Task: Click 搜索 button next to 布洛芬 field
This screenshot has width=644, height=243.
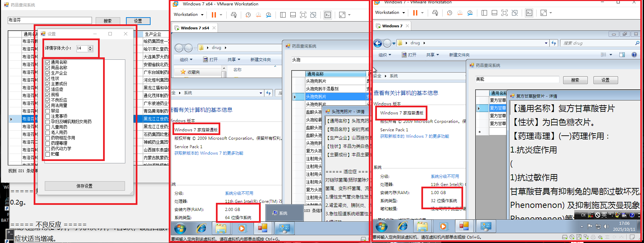Action: 108,21
